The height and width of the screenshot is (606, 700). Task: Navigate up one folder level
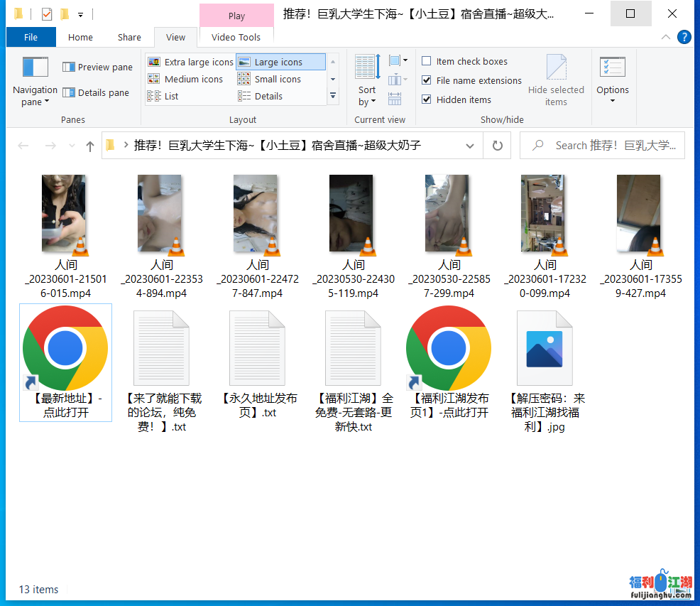[x=89, y=145]
